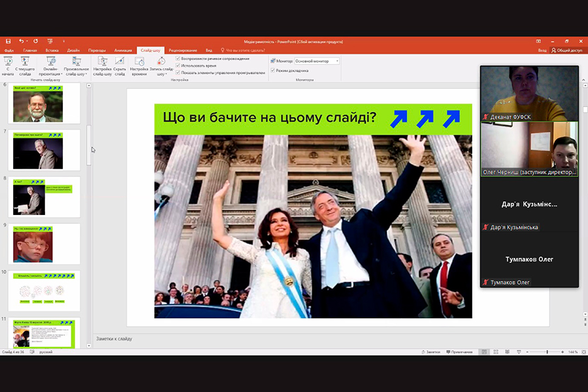Click Тумпаков Олег participant tile
The image size is (588, 392).
coord(529,259)
